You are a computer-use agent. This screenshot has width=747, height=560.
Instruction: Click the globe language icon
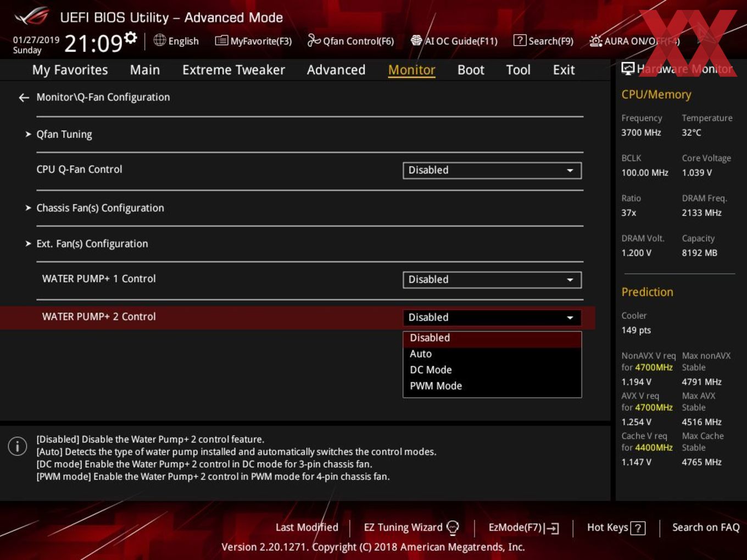159,40
